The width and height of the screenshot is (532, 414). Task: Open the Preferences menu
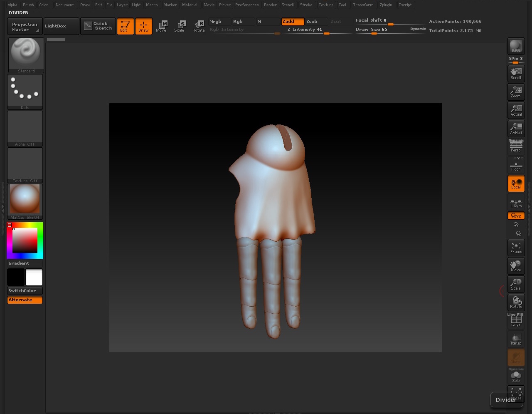tap(246, 5)
